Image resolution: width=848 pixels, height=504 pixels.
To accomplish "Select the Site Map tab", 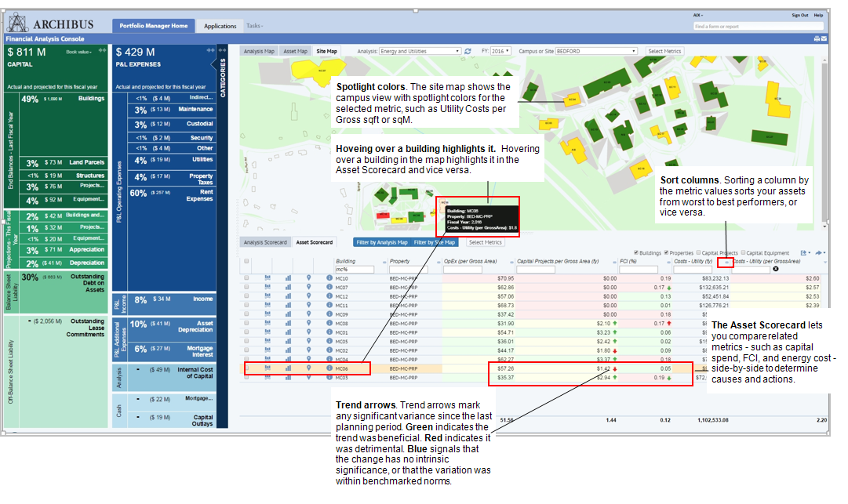I will (x=326, y=51).
